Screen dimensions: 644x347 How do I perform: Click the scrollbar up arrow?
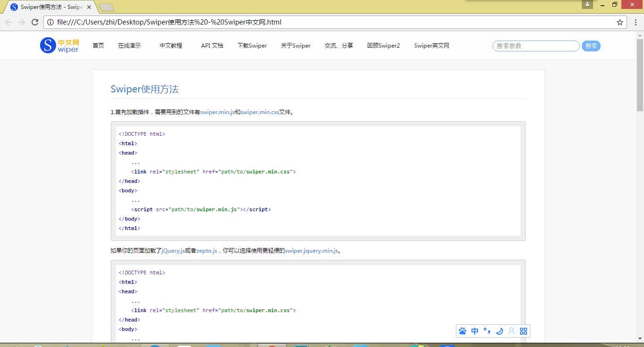point(640,35)
